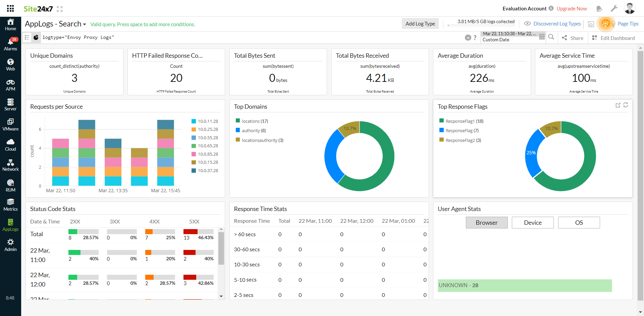Switch to the Device tab
The width and height of the screenshot is (644, 316).
pos(532,223)
